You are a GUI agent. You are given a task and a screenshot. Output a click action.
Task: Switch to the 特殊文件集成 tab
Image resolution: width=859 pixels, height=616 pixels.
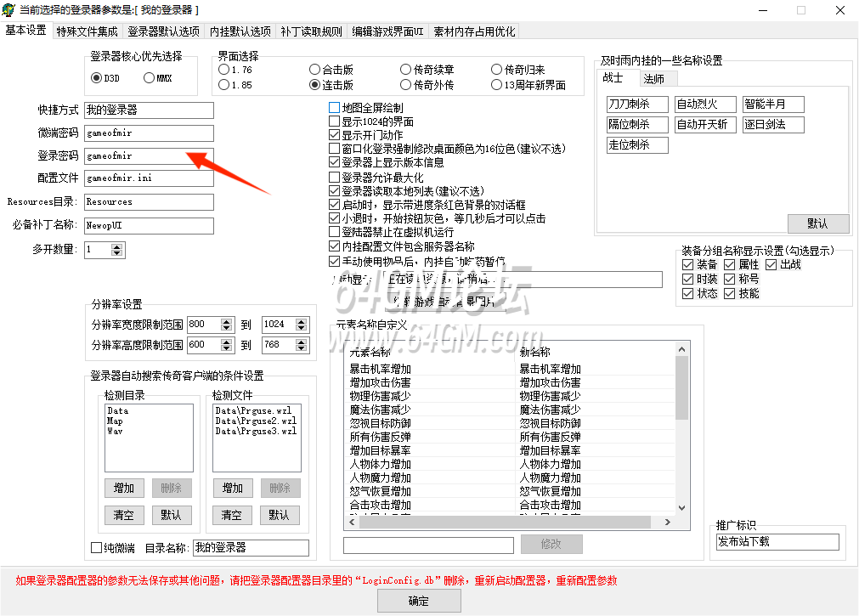pyautogui.click(x=88, y=31)
